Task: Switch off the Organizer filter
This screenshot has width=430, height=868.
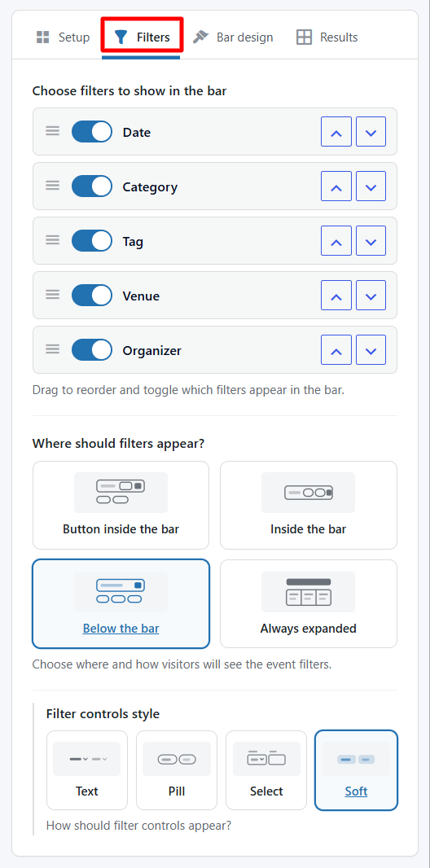Action: click(x=92, y=350)
